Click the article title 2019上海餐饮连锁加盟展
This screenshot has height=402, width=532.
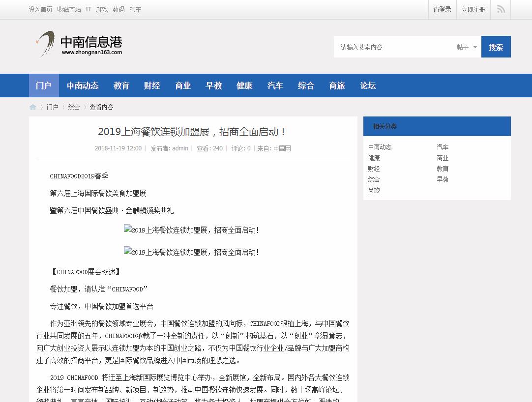pos(192,132)
